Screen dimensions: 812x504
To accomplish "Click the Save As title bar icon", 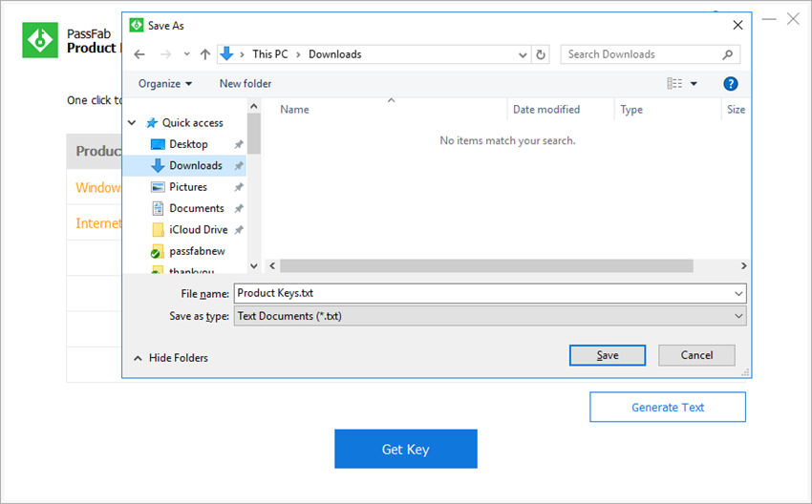I will click(137, 25).
